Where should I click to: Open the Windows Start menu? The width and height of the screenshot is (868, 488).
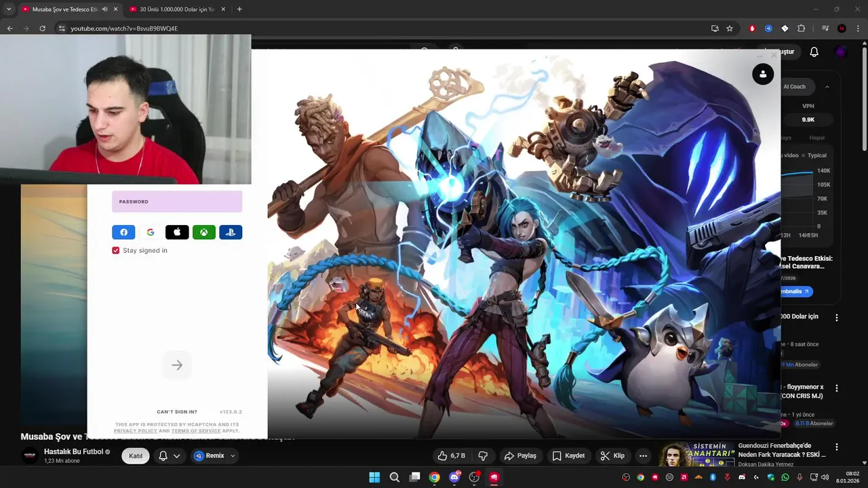coord(374,477)
